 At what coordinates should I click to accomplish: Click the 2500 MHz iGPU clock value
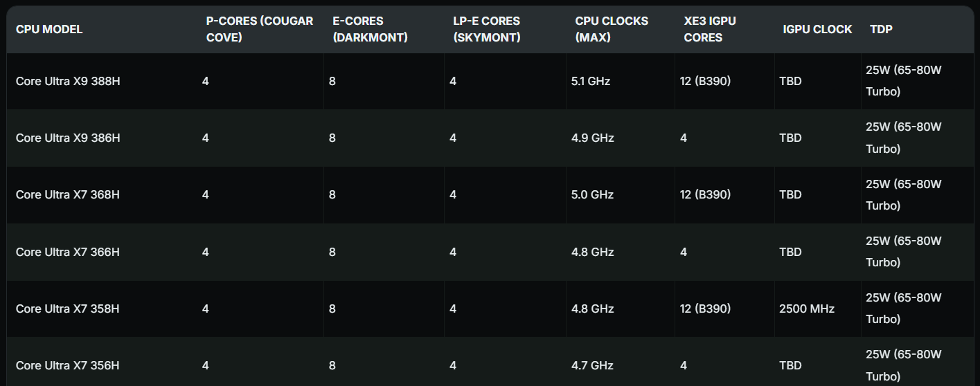tap(807, 309)
